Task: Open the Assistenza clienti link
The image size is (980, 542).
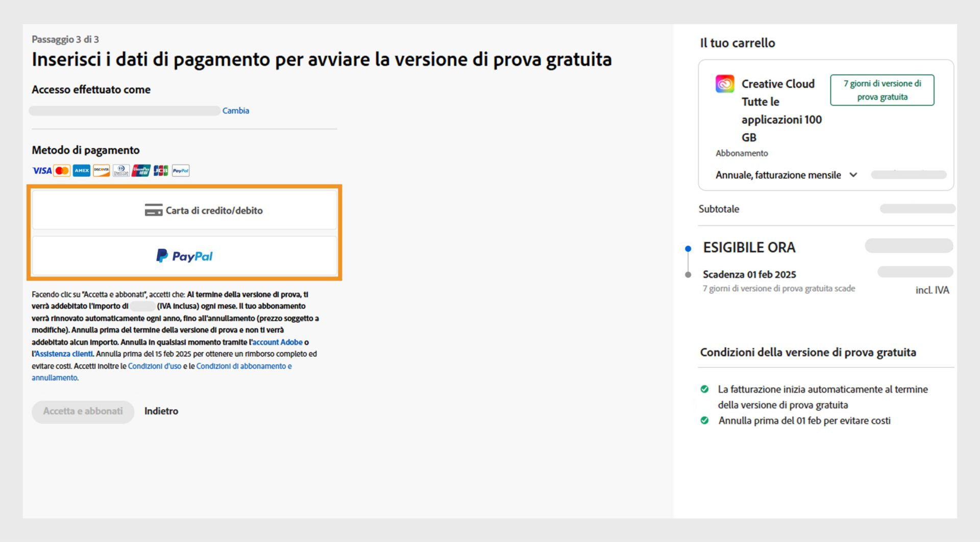Action: [x=64, y=354]
